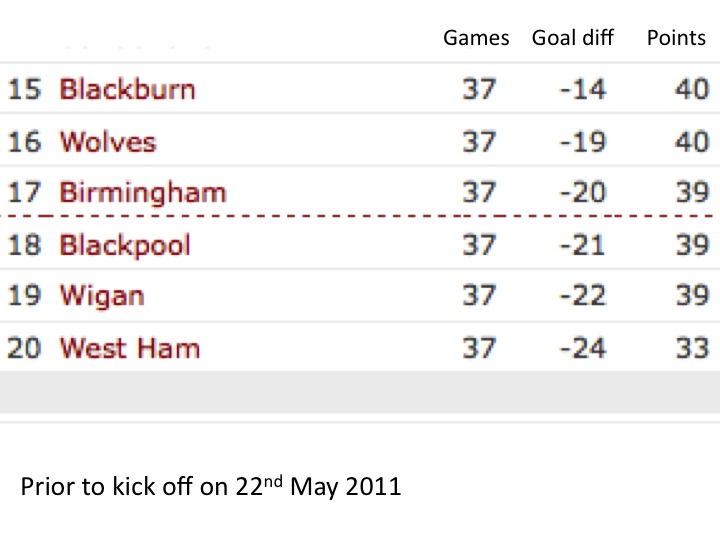Click West Ham's goal difference of -24

582,348
